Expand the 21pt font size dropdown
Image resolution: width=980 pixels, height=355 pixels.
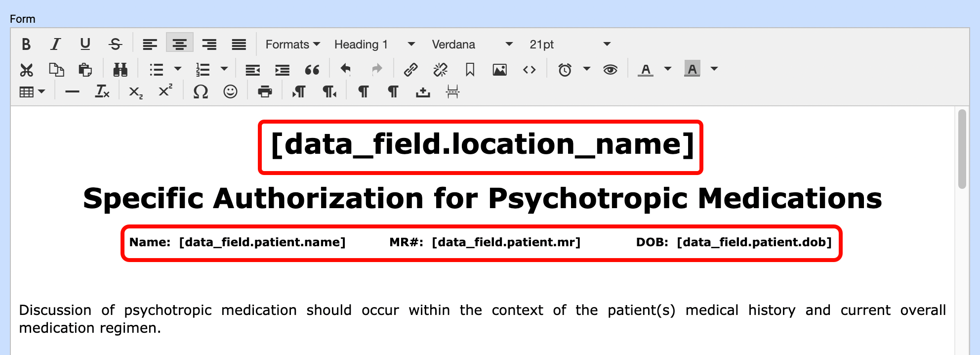click(570, 44)
